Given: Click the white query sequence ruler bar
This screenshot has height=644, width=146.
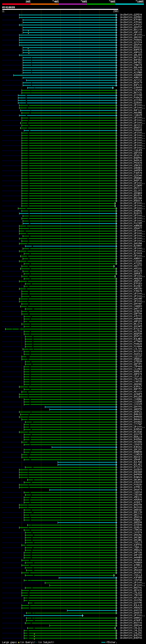Looking at the screenshot, I should pyautogui.click(x=60, y=9).
